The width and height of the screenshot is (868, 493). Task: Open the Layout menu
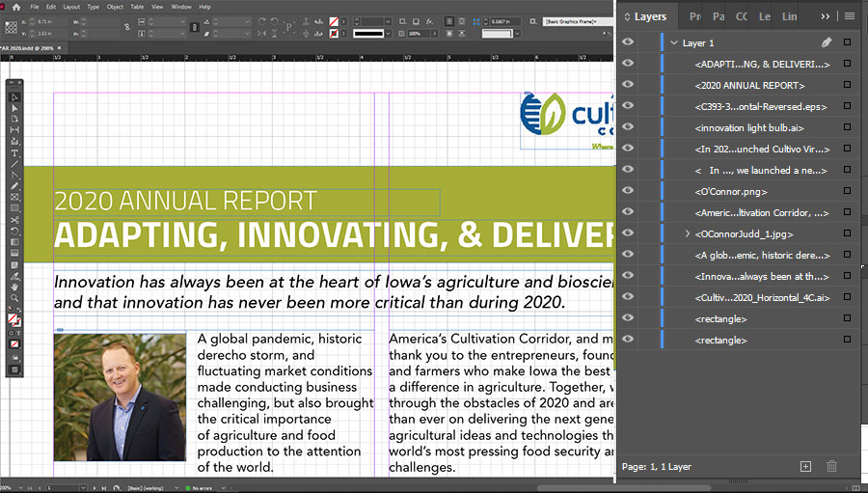click(71, 7)
